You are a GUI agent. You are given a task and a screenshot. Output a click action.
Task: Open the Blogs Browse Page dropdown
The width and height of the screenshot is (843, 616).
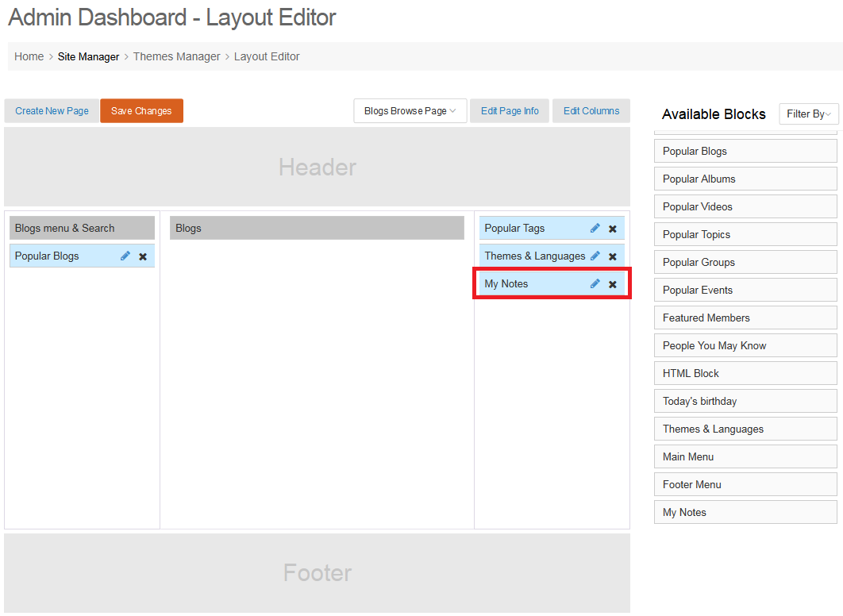point(410,111)
